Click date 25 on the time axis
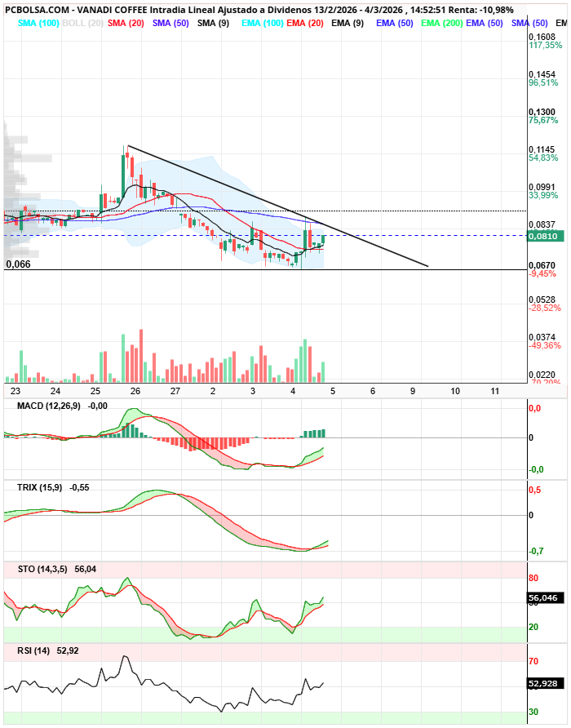The image size is (571, 728). 95,391
